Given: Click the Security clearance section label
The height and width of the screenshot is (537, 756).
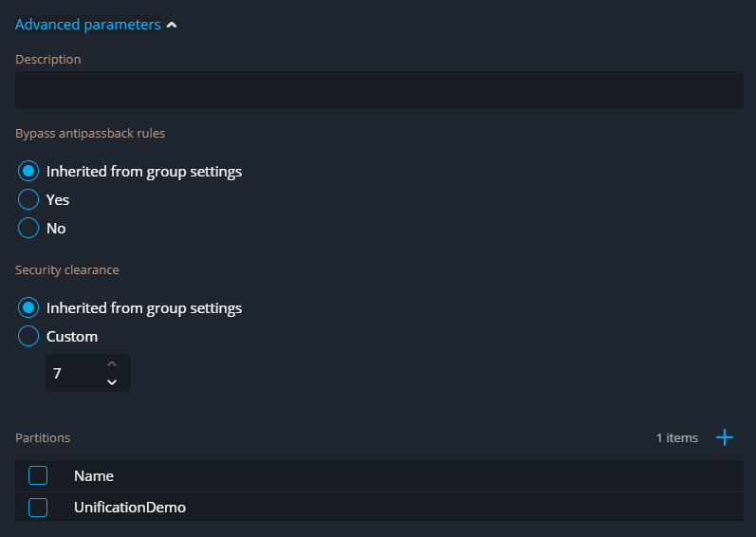Looking at the screenshot, I should tap(67, 270).
